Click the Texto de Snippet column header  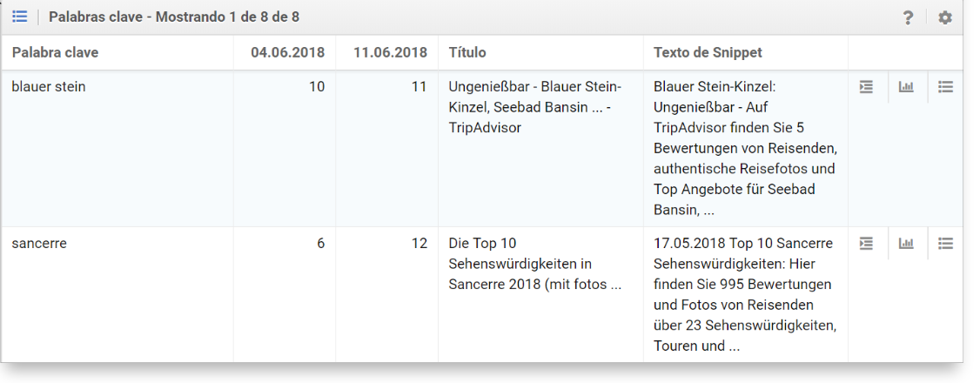coord(708,52)
